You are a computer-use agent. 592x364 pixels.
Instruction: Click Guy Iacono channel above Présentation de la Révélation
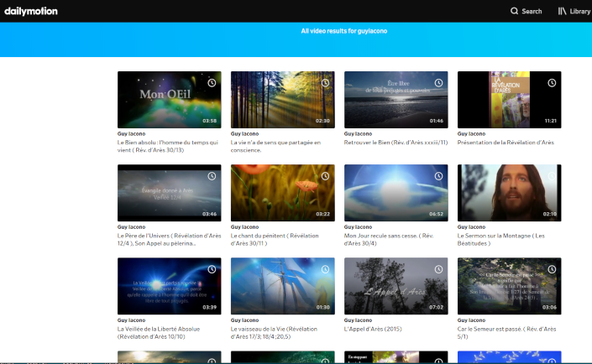[471, 133]
